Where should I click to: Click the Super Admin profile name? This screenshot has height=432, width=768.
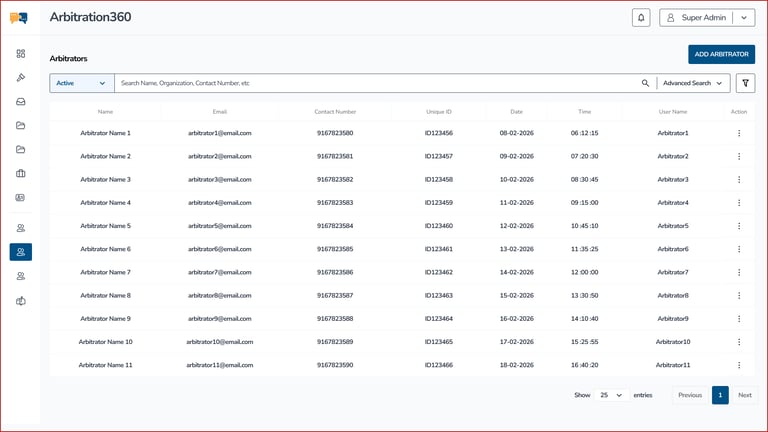703,18
